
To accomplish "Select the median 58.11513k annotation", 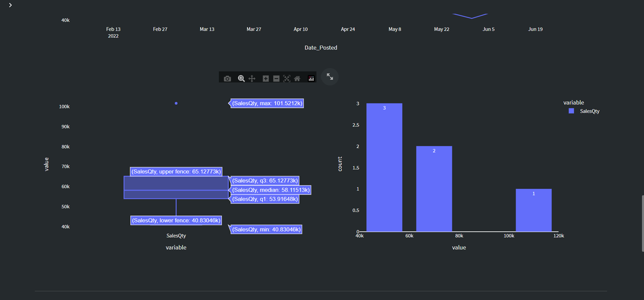I will [271, 190].
